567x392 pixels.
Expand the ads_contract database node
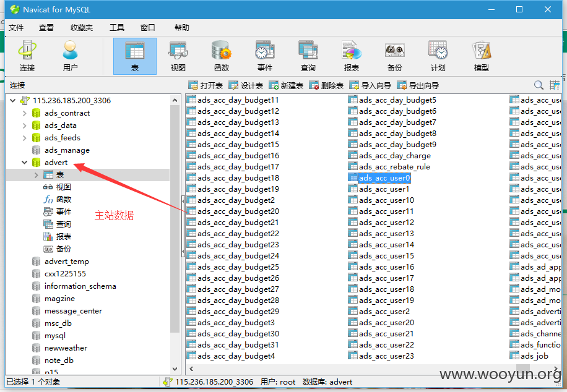coord(24,113)
